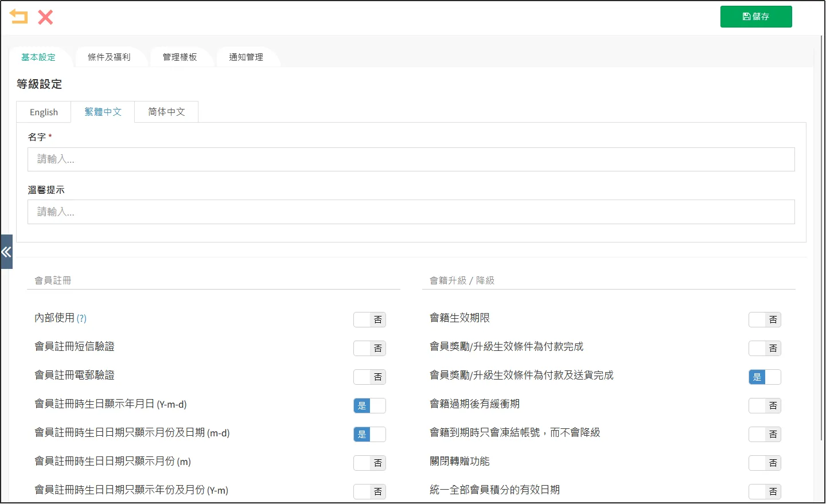Click the 溫馨提示 input field

[x=411, y=212]
